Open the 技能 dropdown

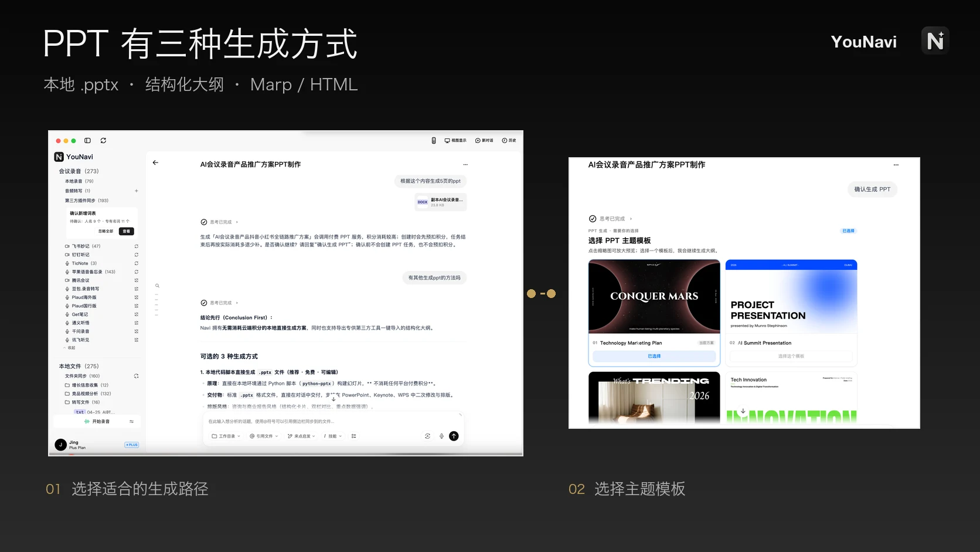pos(333,436)
